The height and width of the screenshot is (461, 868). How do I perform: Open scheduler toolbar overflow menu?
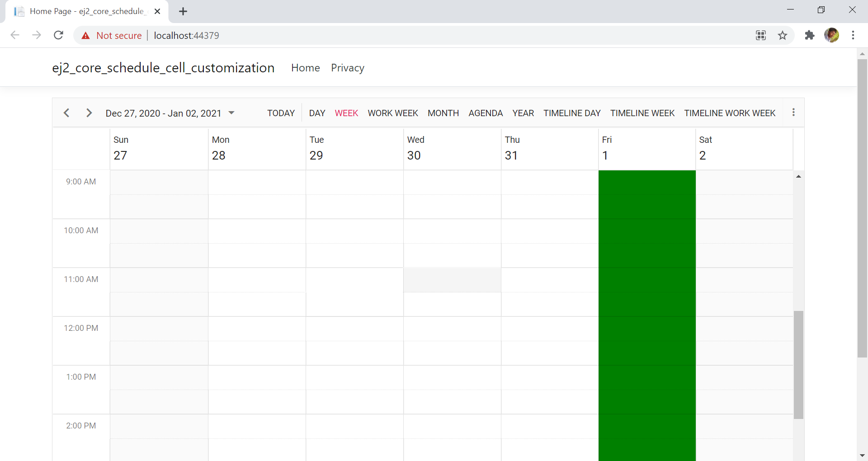(793, 113)
